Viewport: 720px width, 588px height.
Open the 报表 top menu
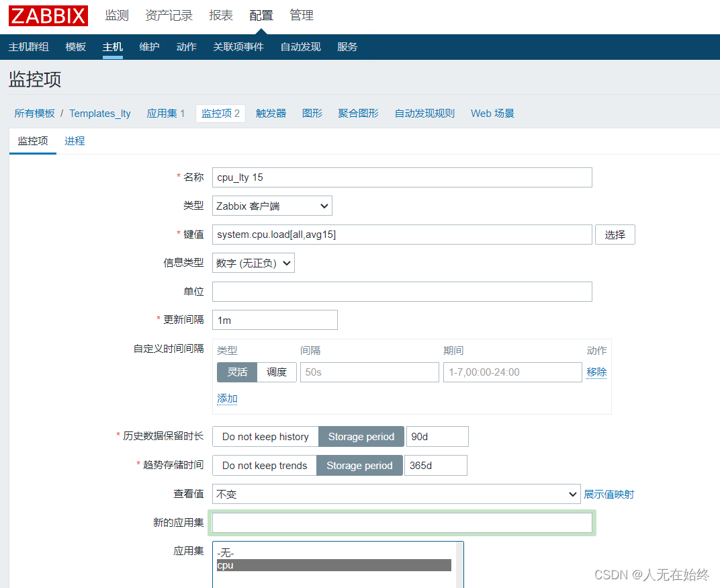(x=221, y=15)
